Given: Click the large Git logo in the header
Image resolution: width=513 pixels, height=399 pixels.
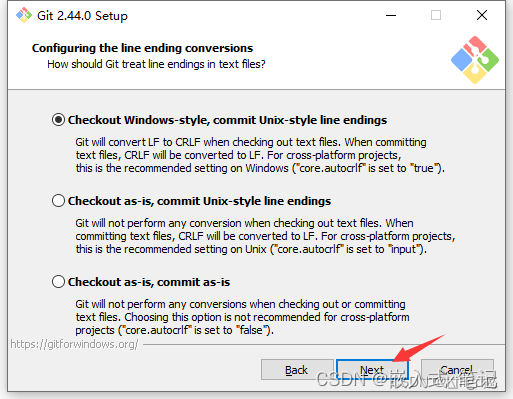Looking at the screenshot, I should (x=475, y=60).
